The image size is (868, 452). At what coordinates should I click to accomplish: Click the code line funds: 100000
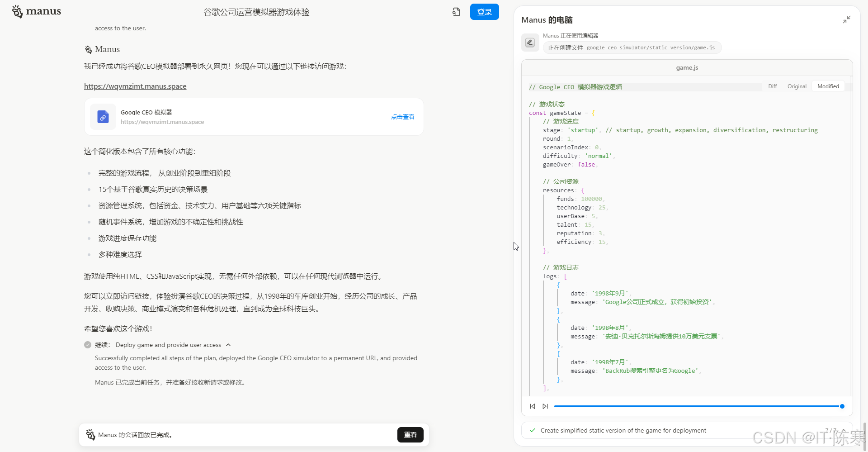coord(581,199)
